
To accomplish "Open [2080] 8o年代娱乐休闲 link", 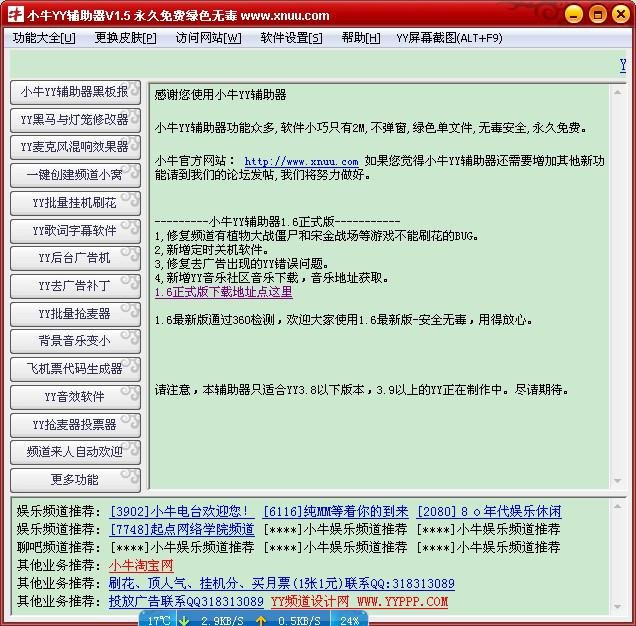I will [489, 512].
